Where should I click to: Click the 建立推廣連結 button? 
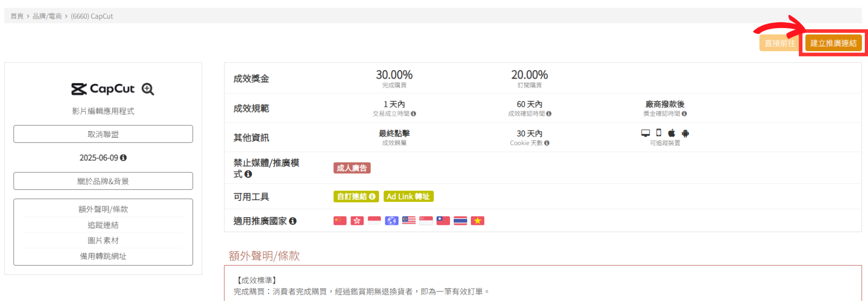click(833, 43)
